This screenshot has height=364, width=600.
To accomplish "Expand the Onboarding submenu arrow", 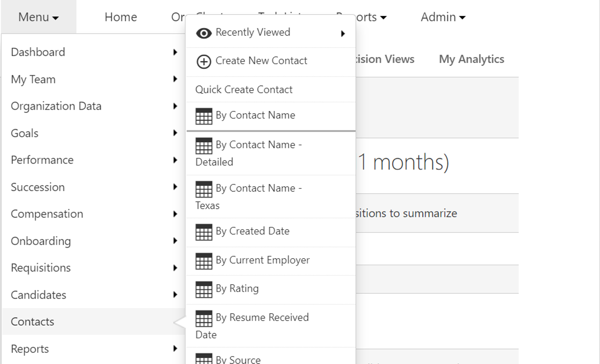I will (x=175, y=241).
